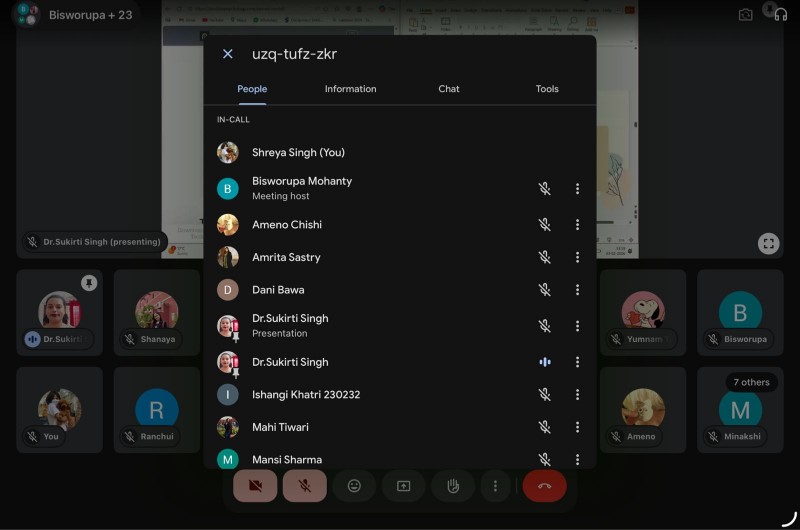Click fullscreen icon on presentation

(767, 243)
